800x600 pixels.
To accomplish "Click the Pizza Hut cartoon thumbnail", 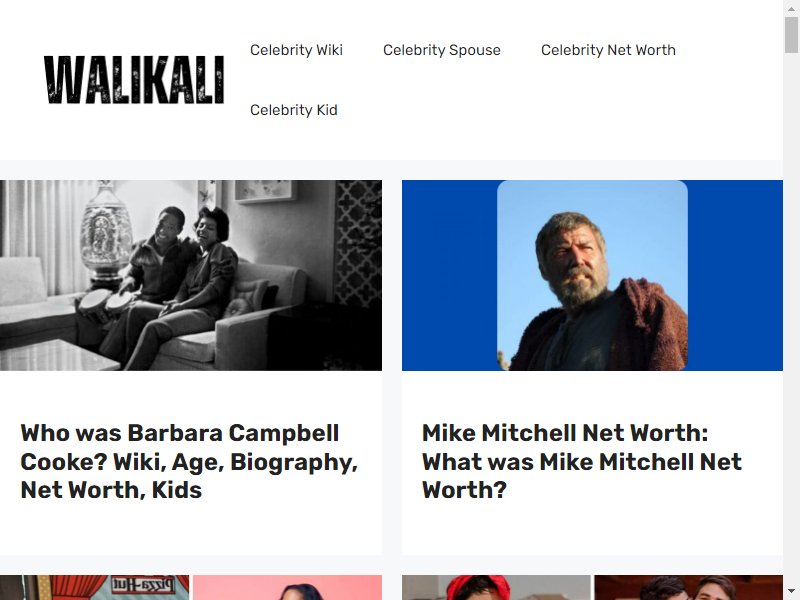I will click(x=94, y=588).
